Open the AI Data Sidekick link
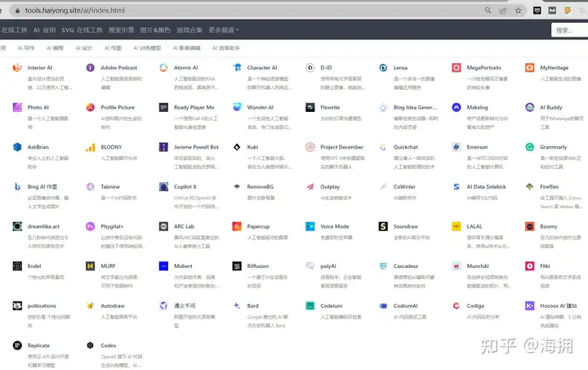This screenshot has width=588, height=370. pyautogui.click(x=487, y=186)
